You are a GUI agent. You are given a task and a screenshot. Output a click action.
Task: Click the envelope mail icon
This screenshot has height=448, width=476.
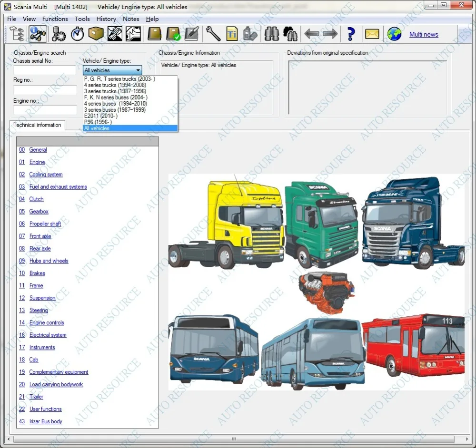(372, 34)
